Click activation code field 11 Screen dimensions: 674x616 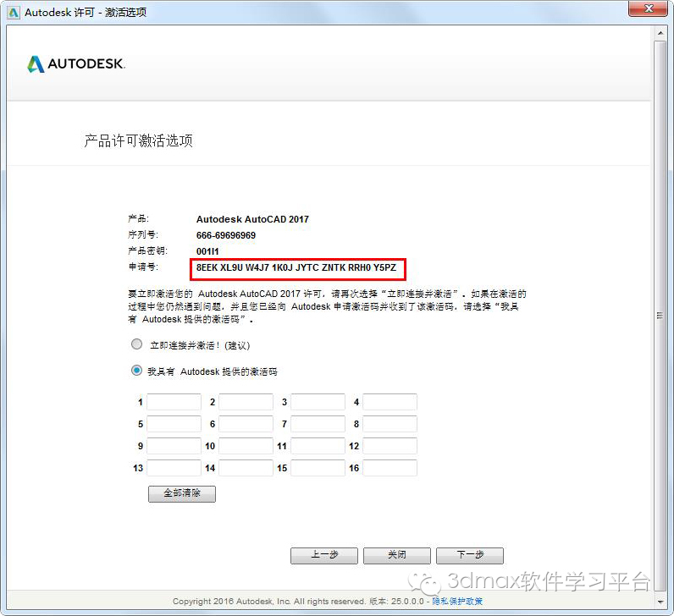click(318, 446)
